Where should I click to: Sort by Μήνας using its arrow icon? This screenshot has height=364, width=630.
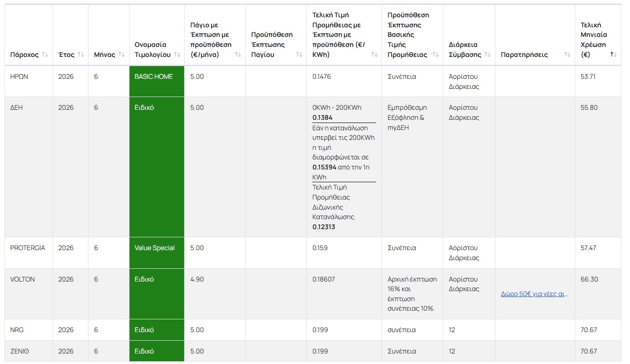tap(121, 55)
